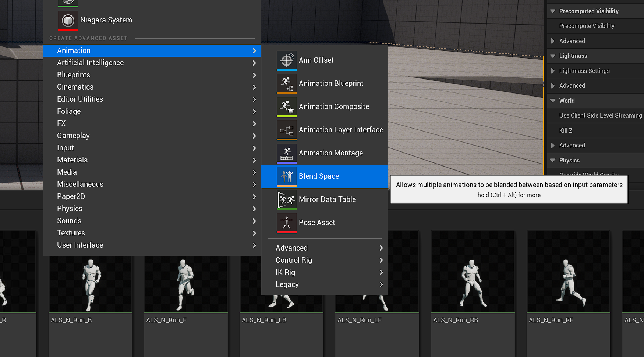
Task: Select Use Client Side Level Streaming row
Action: pos(595,116)
